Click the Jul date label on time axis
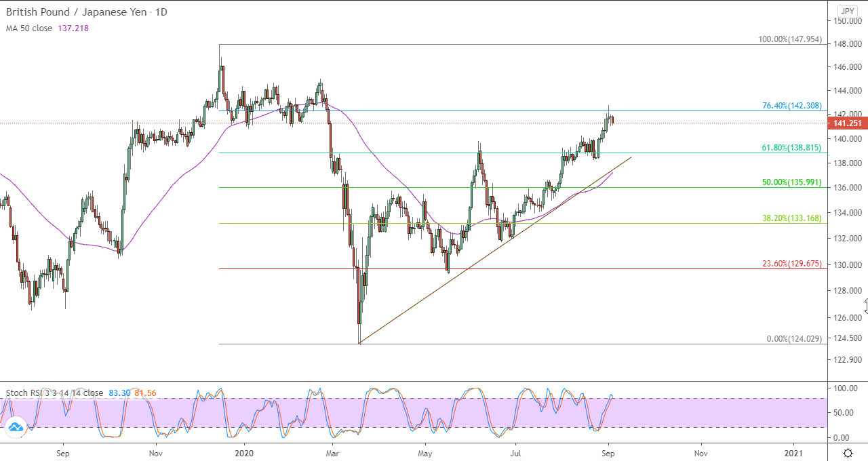 [515, 452]
